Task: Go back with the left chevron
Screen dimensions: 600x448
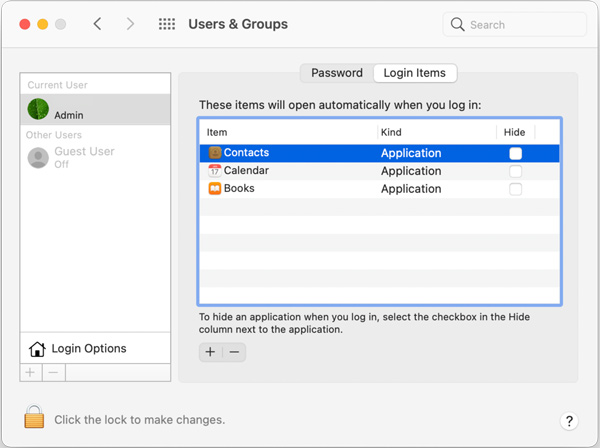Action: pyautogui.click(x=98, y=24)
